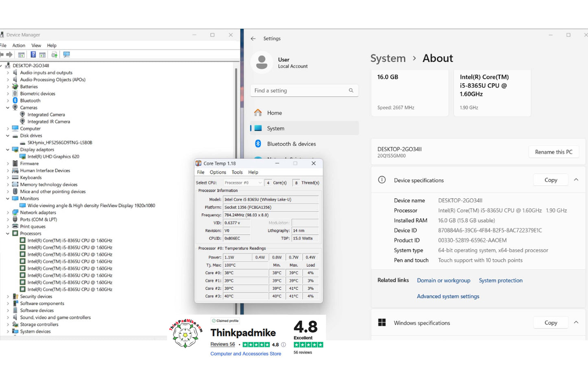Select System in the Settings sidebar
Image resolution: width=588 pixels, height=369 pixels.
pos(304,128)
